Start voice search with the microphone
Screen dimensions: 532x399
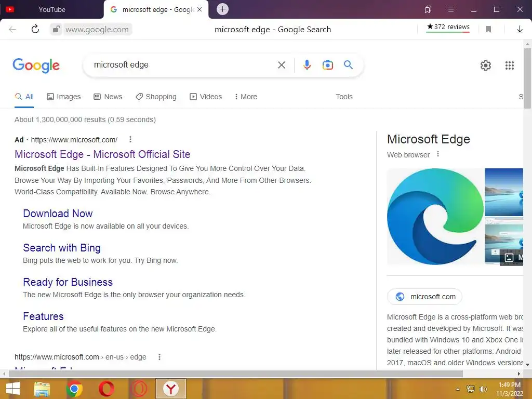pyautogui.click(x=307, y=65)
